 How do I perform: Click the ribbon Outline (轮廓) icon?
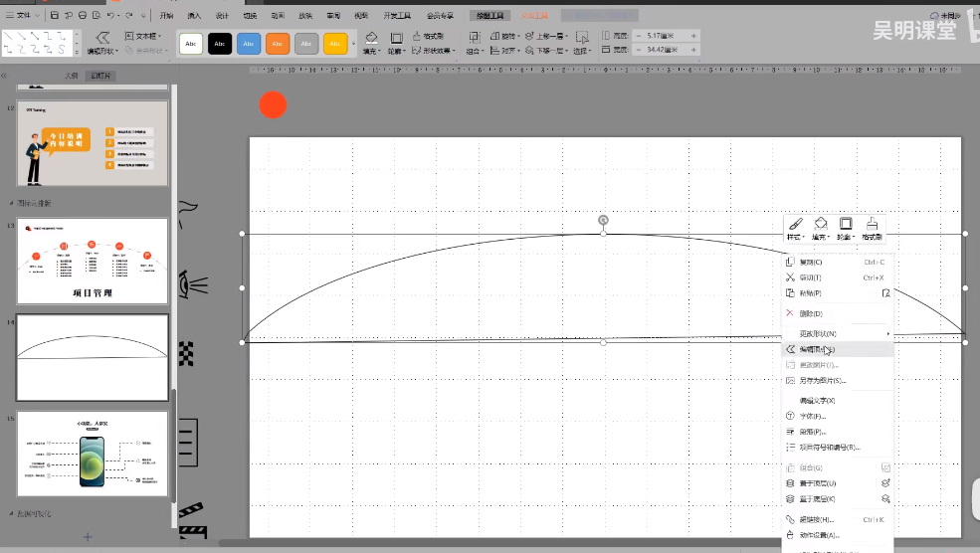coord(396,38)
